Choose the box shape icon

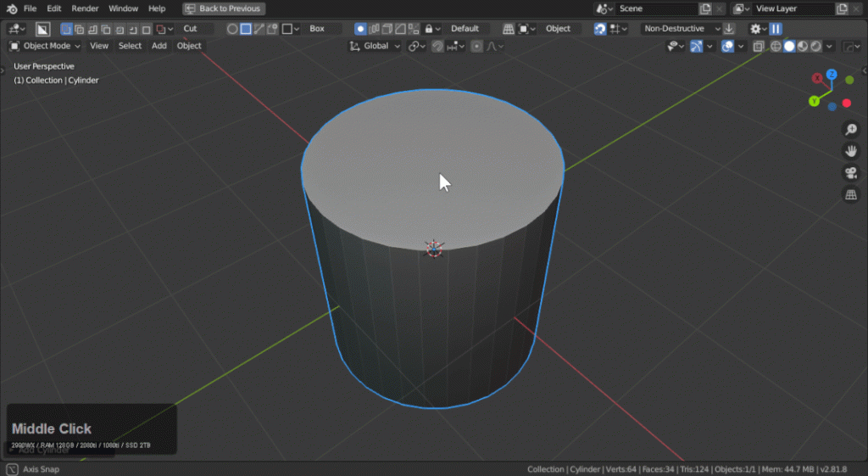pos(246,28)
